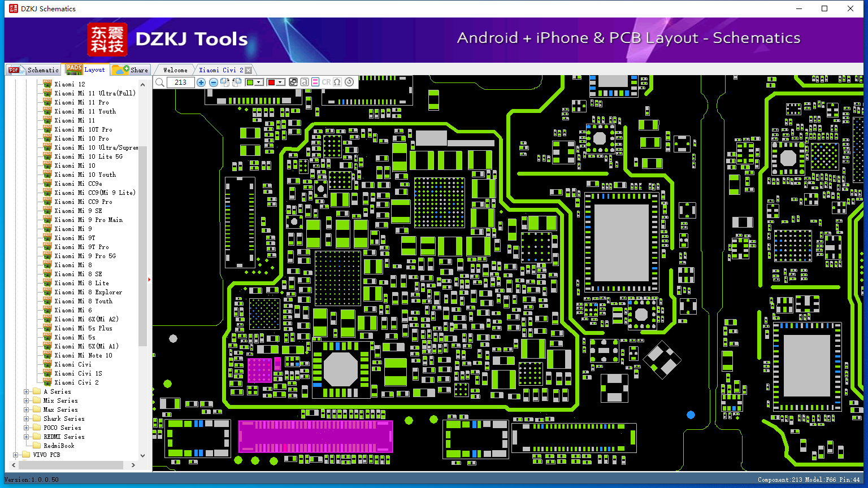Click the PADS icon for Xiaomi Mi 9T Pro
Screen dimensions: 868x488
coord(47,247)
